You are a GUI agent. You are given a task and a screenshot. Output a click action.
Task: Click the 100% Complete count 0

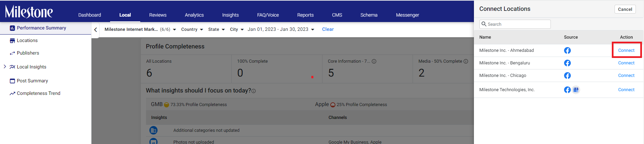(x=240, y=73)
